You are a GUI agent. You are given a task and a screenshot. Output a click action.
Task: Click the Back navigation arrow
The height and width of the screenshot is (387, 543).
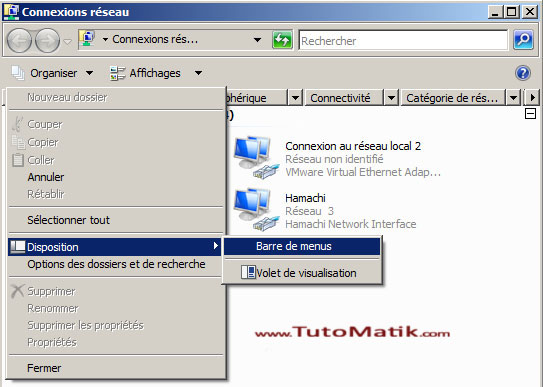point(19,40)
